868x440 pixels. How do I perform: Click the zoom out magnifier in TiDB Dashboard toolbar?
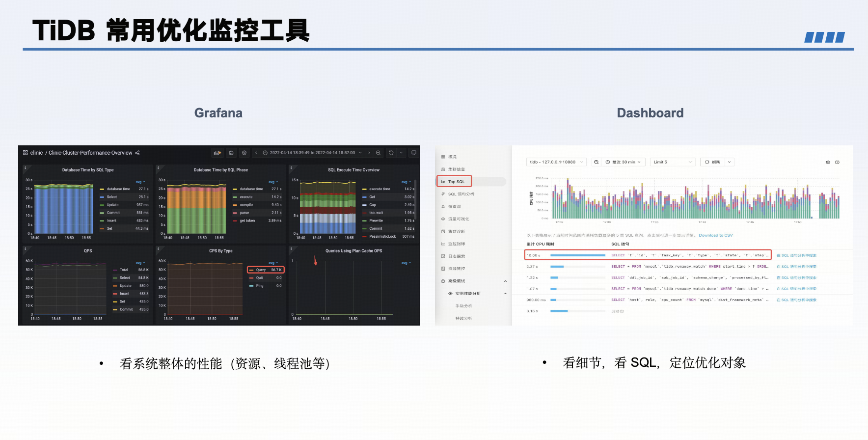click(596, 162)
